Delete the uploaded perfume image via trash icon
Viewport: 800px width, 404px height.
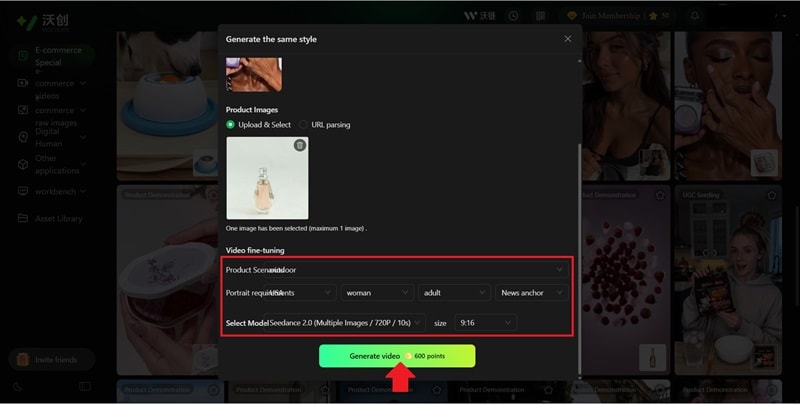pos(300,145)
